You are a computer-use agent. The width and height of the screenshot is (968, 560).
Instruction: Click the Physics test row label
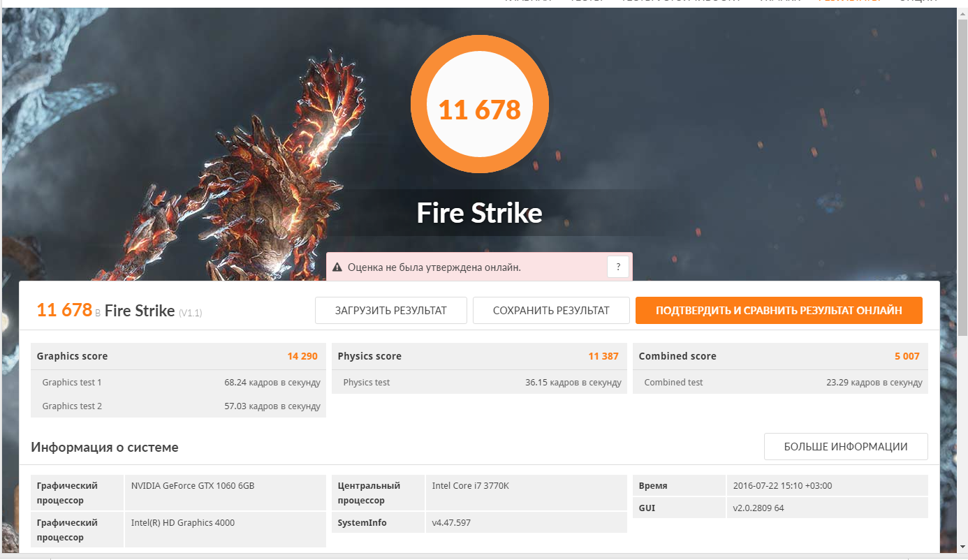click(x=367, y=383)
